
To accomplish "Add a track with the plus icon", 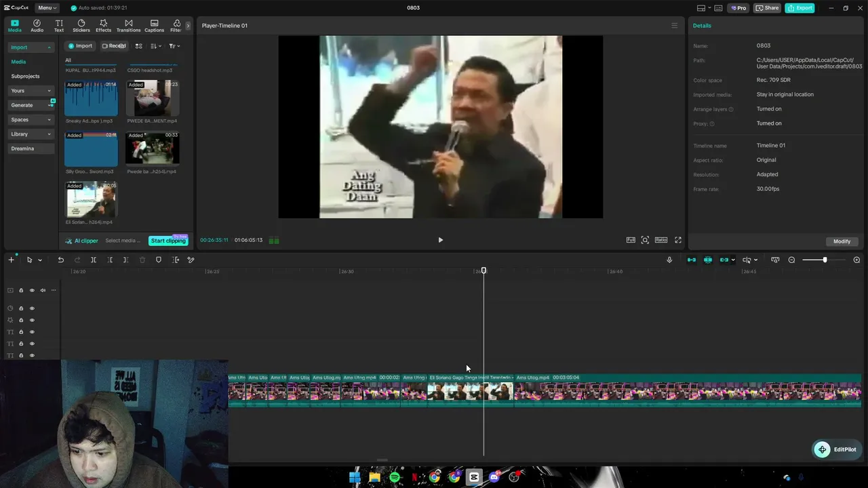I will pos(11,260).
